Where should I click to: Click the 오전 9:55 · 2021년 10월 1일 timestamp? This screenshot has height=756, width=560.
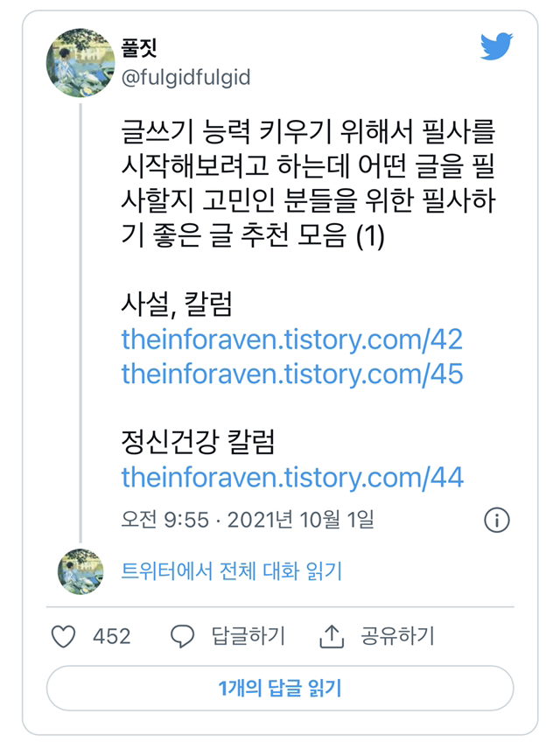pyautogui.click(x=248, y=520)
